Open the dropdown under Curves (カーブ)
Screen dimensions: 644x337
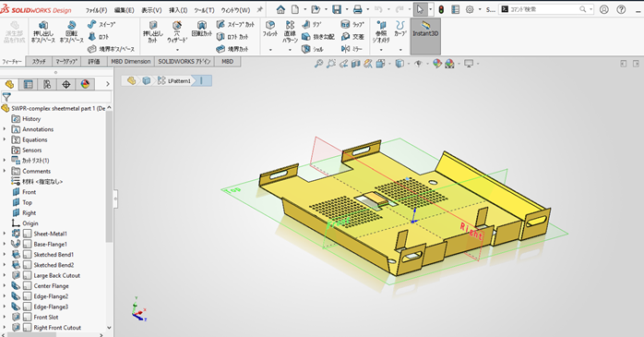[400, 50]
